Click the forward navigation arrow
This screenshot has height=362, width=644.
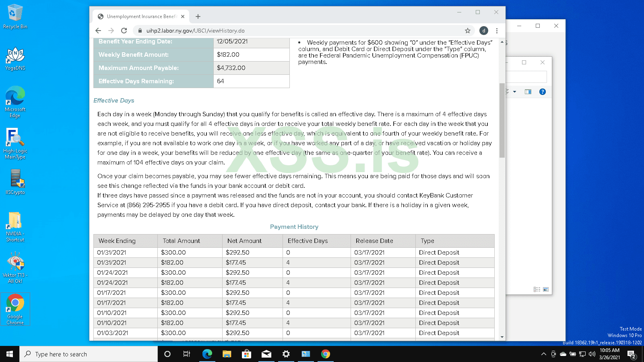coord(111,31)
